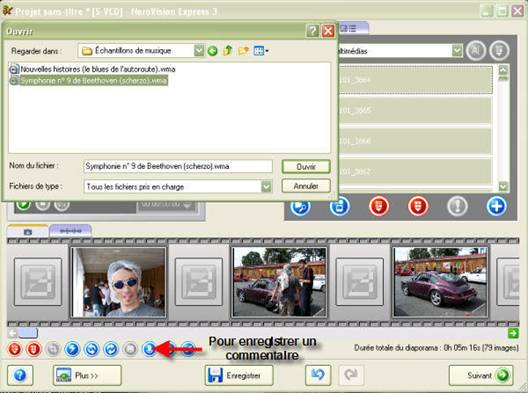Click the transition placeholder between first two photos
Viewport: 528px width, 393px height.
click(x=199, y=282)
